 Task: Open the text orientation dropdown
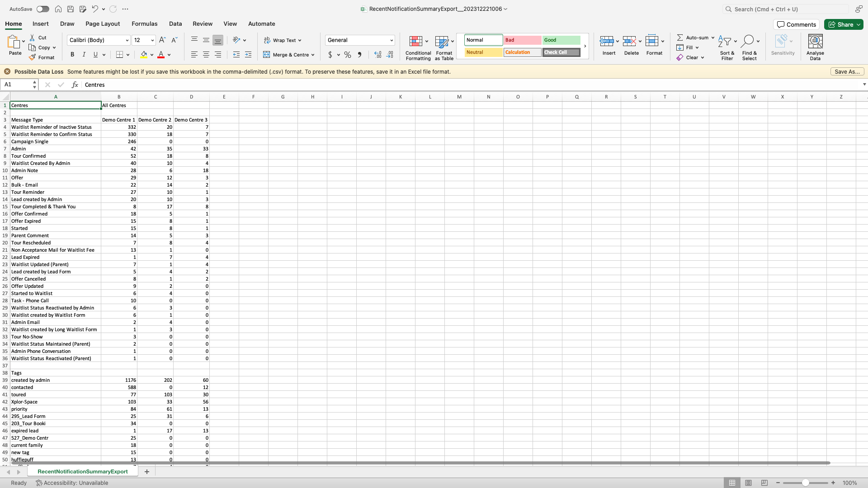[245, 40]
